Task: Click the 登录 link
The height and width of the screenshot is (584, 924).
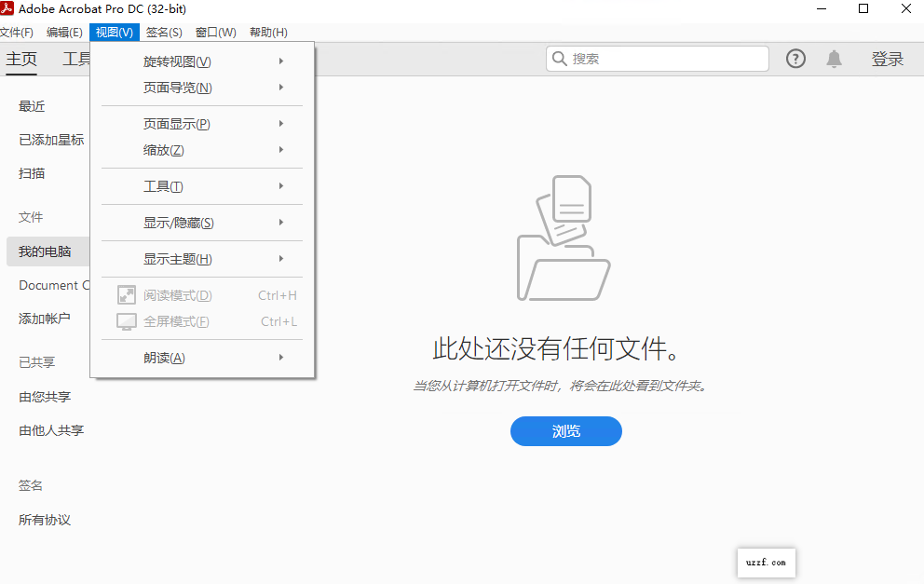Action: click(x=888, y=59)
